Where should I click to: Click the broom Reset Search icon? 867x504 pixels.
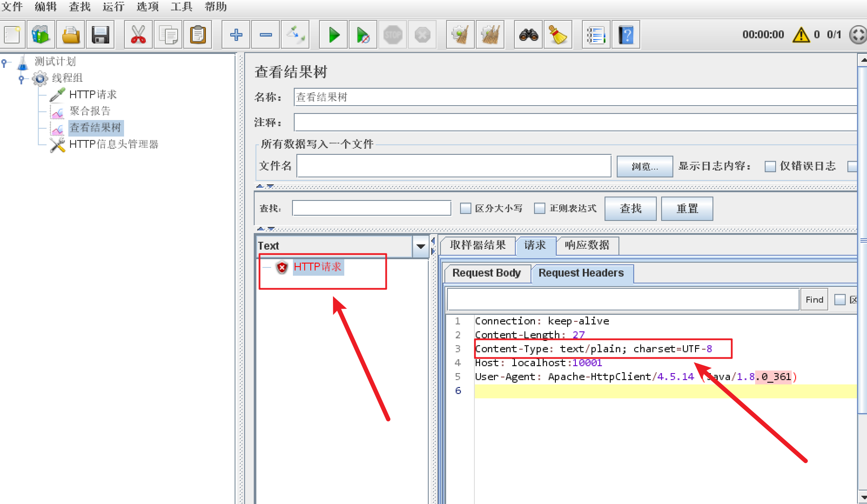click(x=558, y=35)
